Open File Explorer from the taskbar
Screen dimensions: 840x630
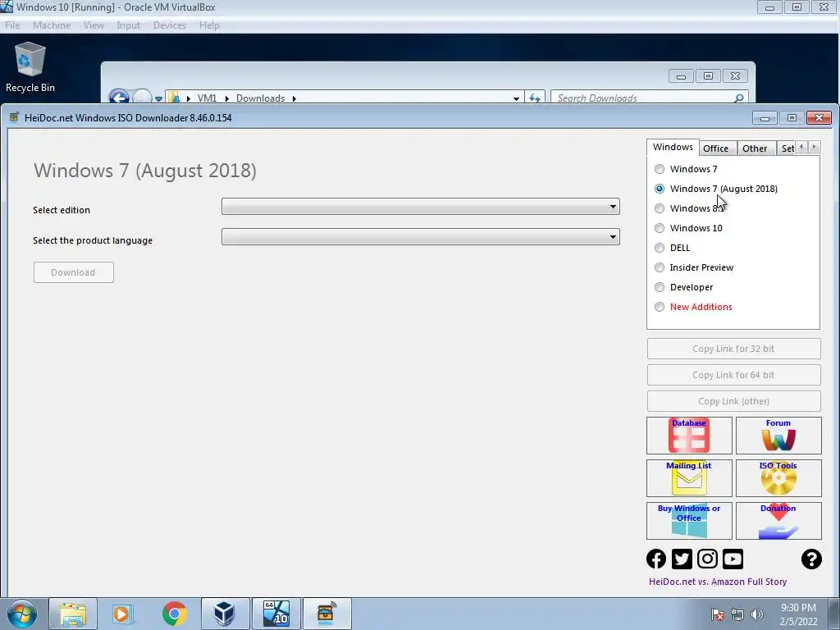73,614
